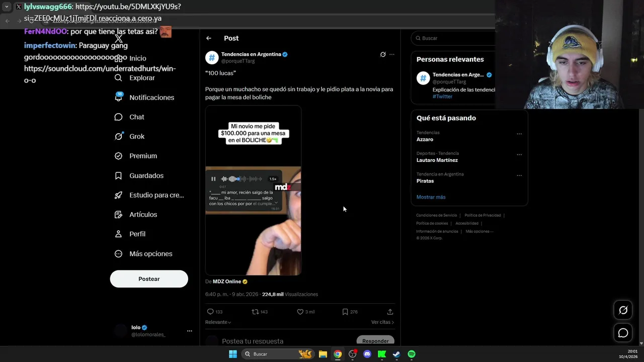Expand the Relevante sort dropdown
This screenshot has height=362, width=644.
pos(218,322)
